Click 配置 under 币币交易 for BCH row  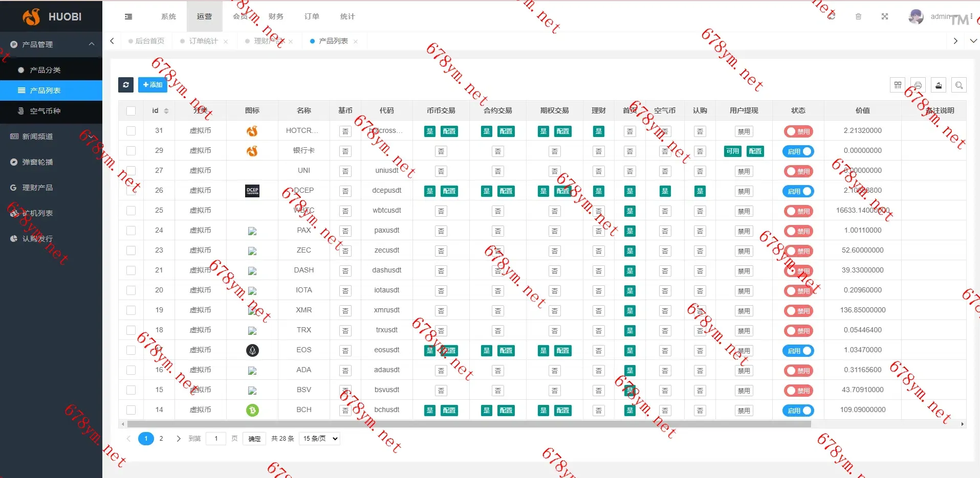pyautogui.click(x=449, y=411)
